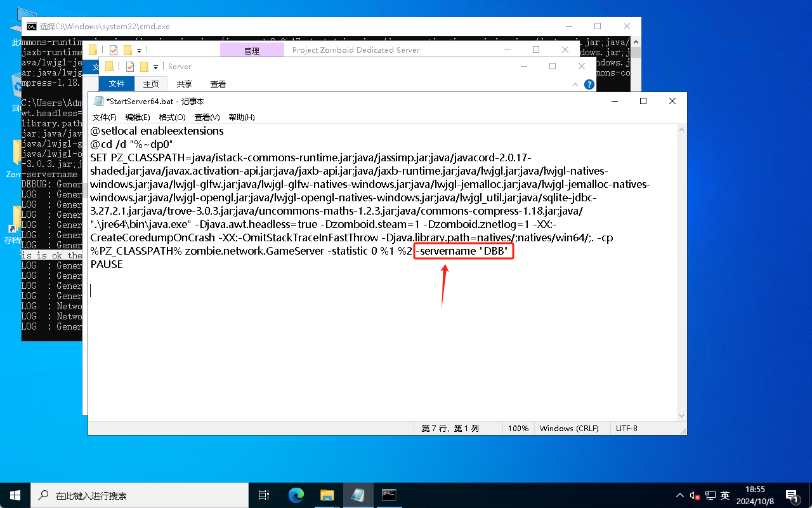
Task: Open File Explorer from taskbar
Action: click(x=327, y=495)
